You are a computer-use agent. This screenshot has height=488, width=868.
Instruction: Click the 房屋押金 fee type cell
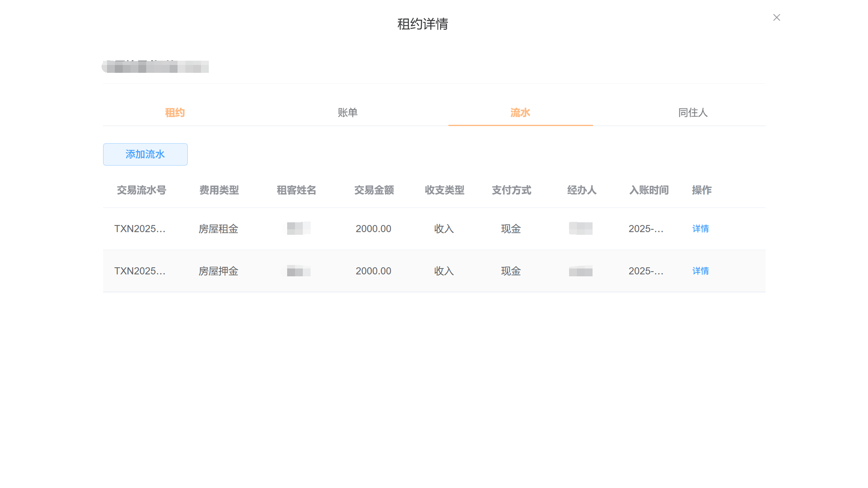point(218,271)
